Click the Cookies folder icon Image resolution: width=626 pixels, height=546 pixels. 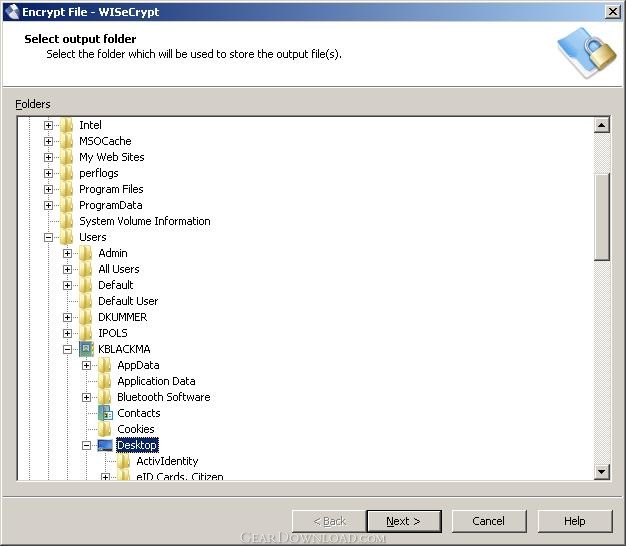tap(105, 429)
